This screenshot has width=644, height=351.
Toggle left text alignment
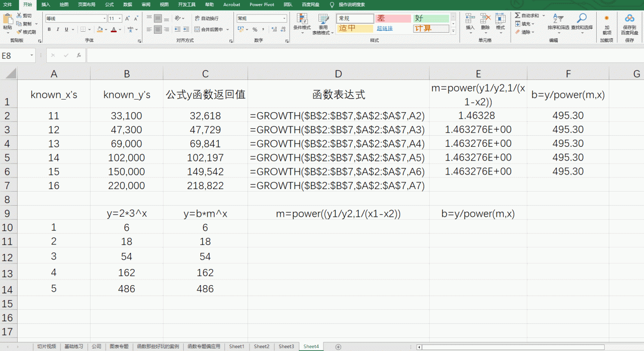pos(149,30)
